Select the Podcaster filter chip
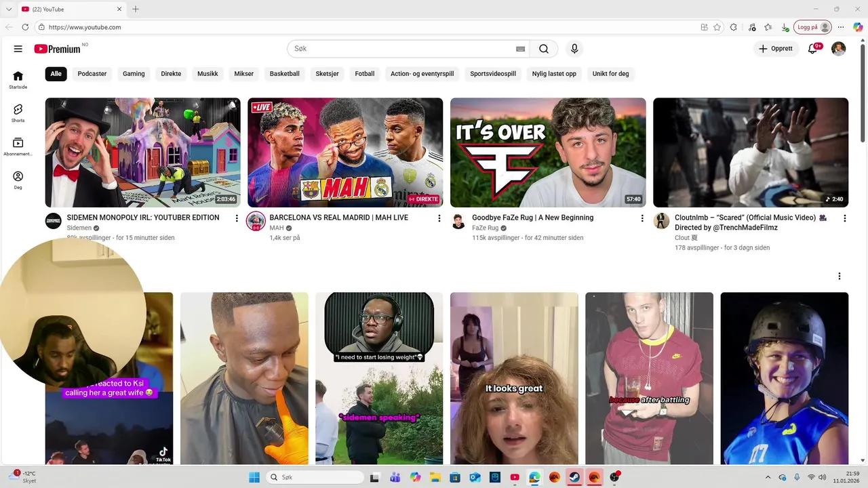868x488 pixels. point(92,74)
